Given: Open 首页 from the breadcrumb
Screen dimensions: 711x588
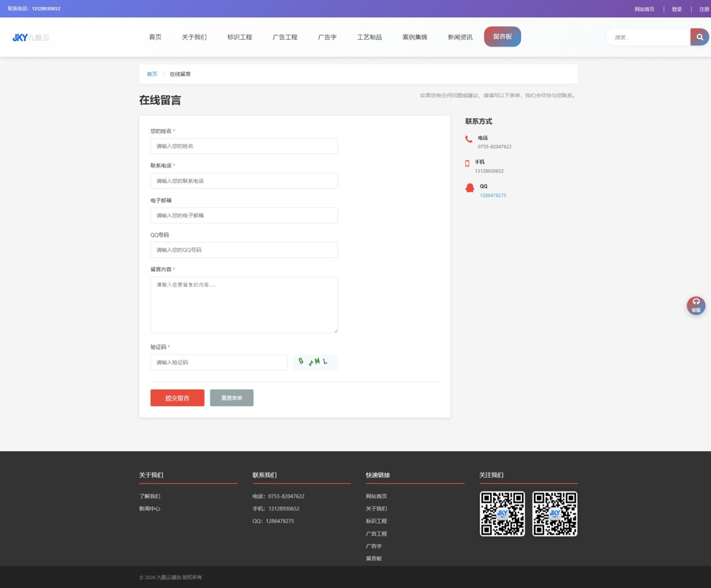Looking at the screenshot, I should click(x=152, y=73).
